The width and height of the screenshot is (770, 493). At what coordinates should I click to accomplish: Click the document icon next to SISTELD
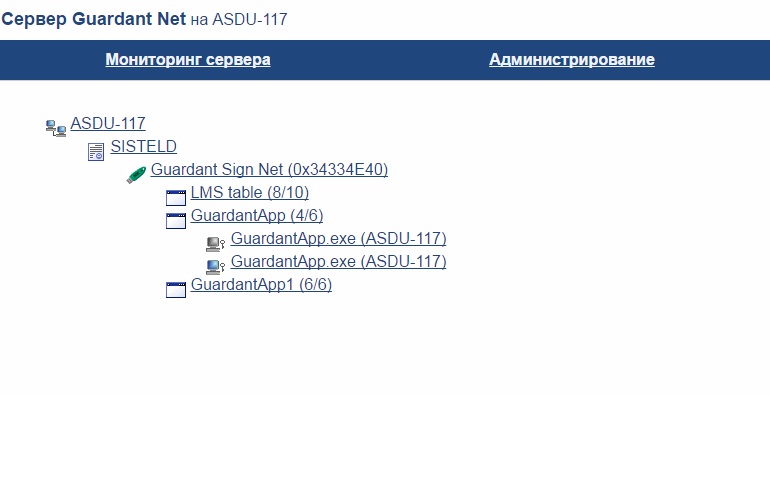tap(96, 151)
